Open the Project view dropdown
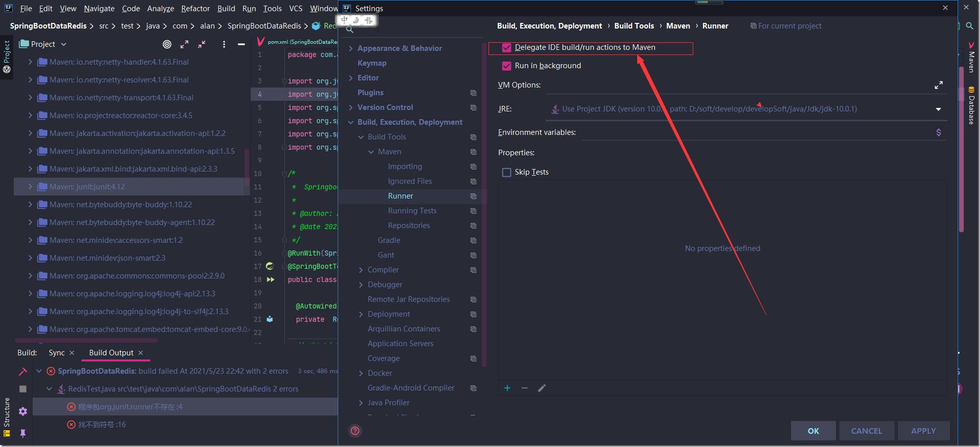The width and height of the screenshot is (980, 447). point(64,44)
